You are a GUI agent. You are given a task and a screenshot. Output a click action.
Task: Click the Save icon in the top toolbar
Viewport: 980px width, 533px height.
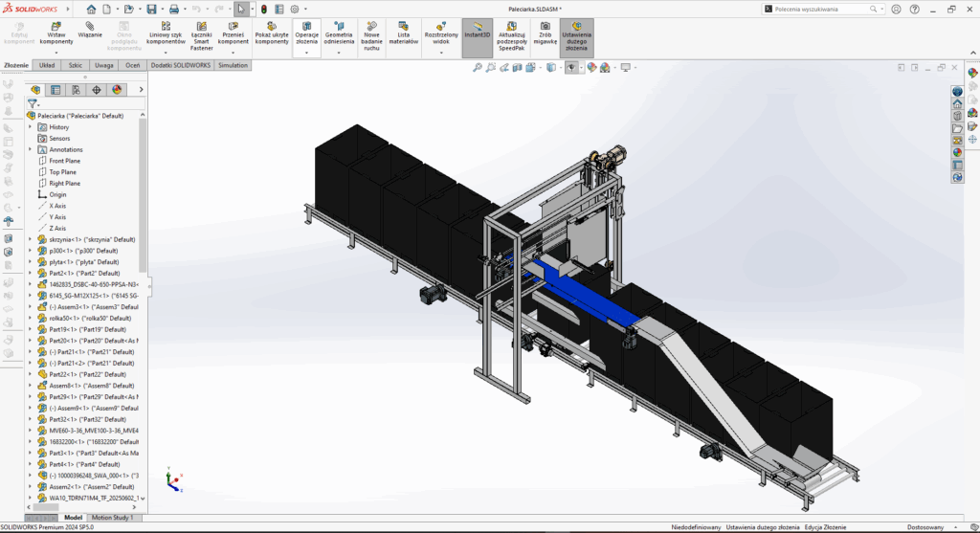tap(151, 9)
